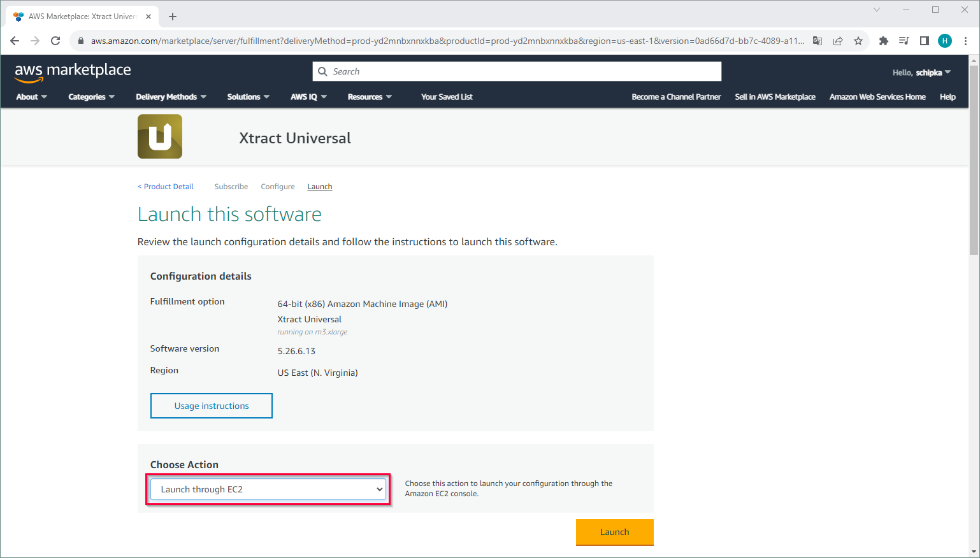Go back using browser back arrow
This screenshot has height=558, width=980.
15,41
